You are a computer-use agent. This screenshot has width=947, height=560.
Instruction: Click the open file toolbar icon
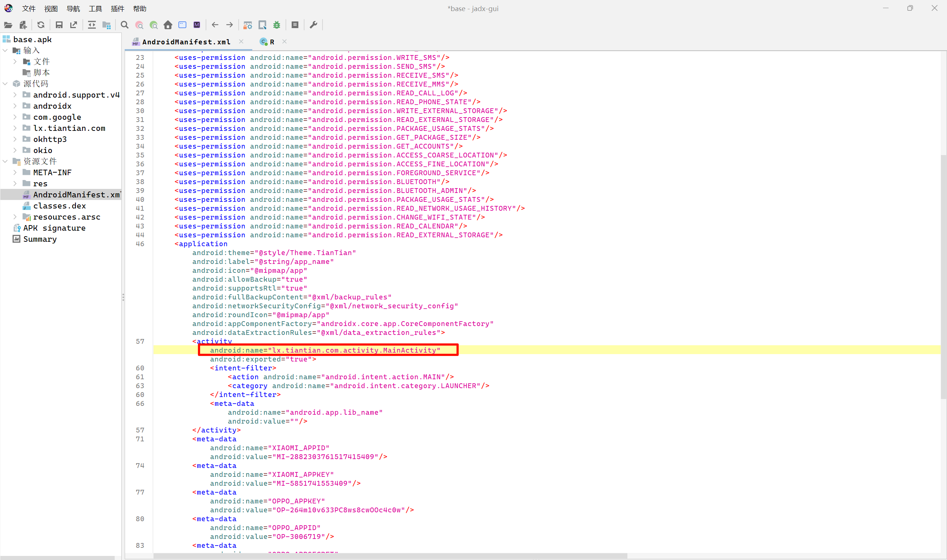(x=8, y=25)
